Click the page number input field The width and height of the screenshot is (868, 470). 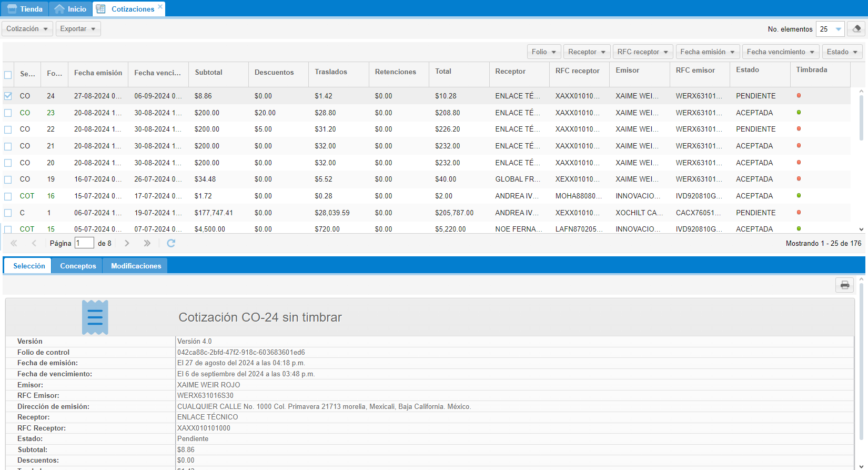(84, 243)
